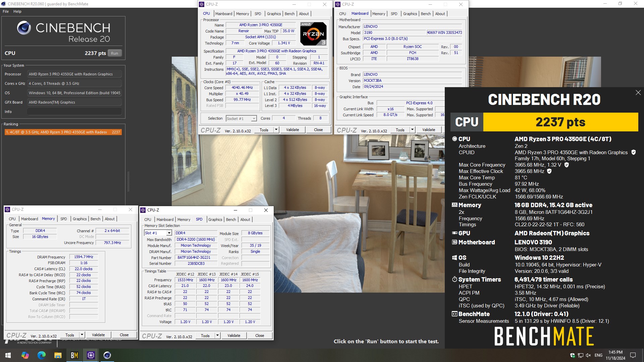Click DRAM Frequency value 1594.7 MHz

click(84, 257)
